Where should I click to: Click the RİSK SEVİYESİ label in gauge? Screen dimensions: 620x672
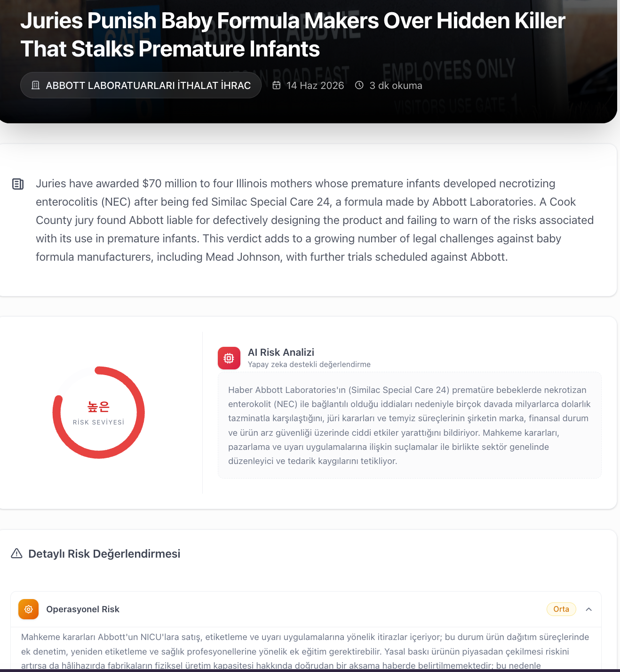click(x=99, y=422)
